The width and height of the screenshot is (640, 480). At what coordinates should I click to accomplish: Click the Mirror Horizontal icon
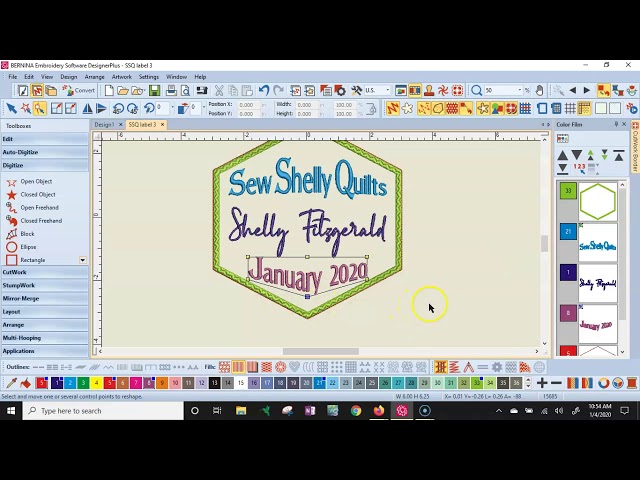tap(87, 109)
